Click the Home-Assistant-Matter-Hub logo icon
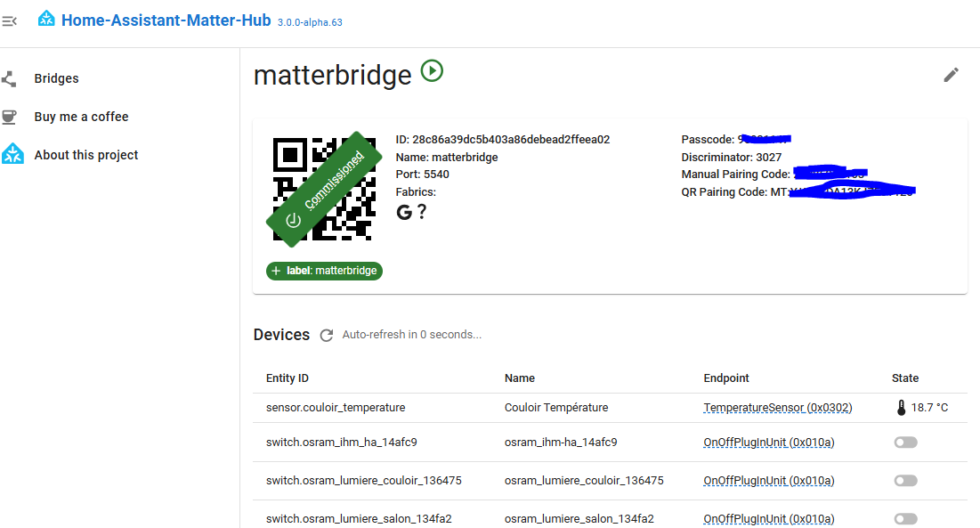Screen dimensions: 980x528 (x=46, y=19)
